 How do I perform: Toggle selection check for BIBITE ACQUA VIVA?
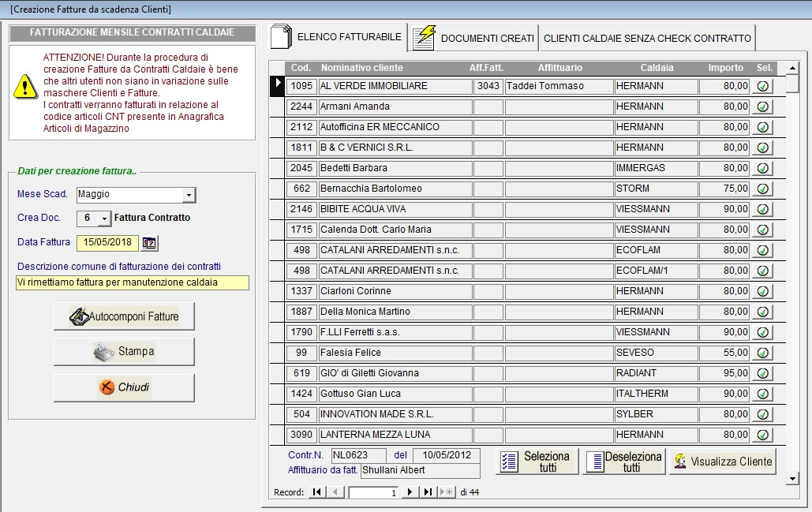[x=763, y=209]
